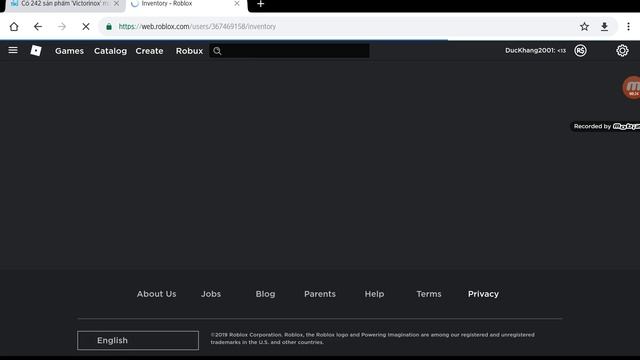Open the settings gear icon
640x360 pixels.
click(622, 51)
